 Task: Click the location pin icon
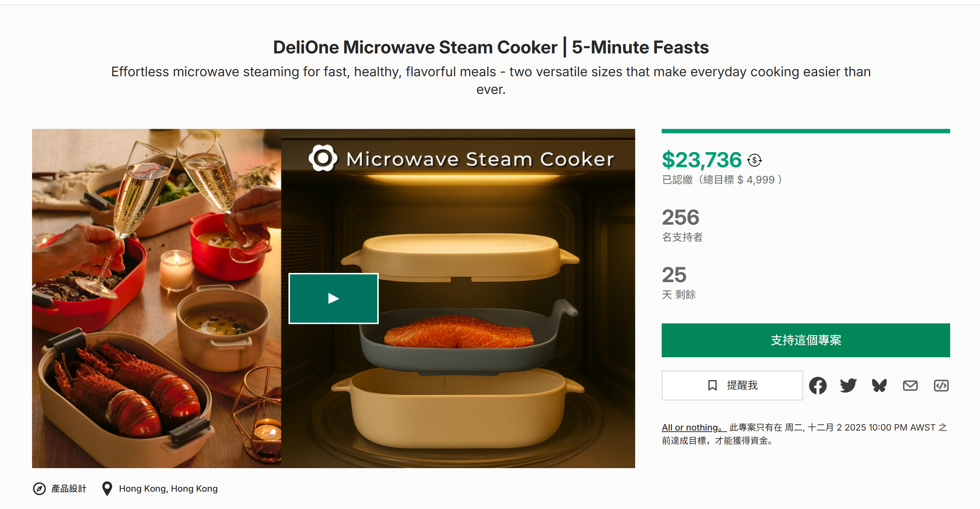107,488
